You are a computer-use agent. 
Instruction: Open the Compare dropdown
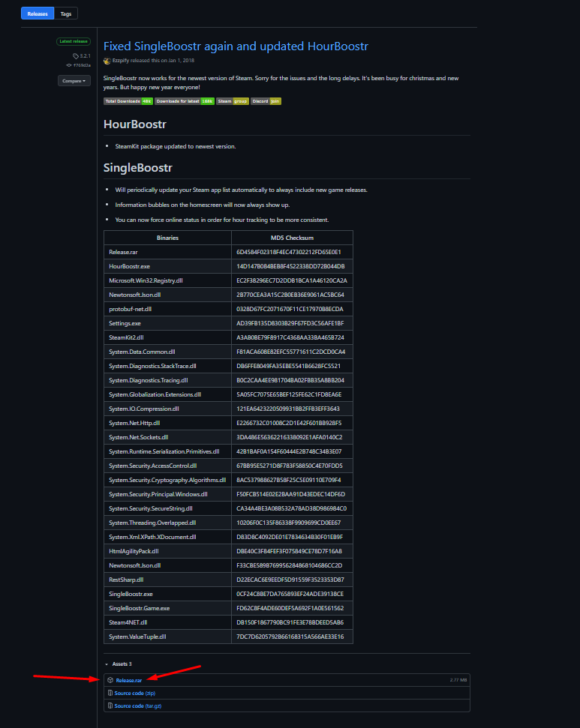[74, 81]
